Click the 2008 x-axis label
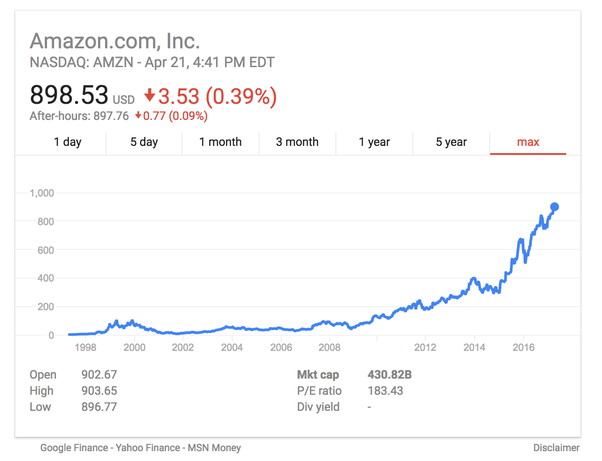The width and height of the screenshot is (602, 461). tap(329, 348)
